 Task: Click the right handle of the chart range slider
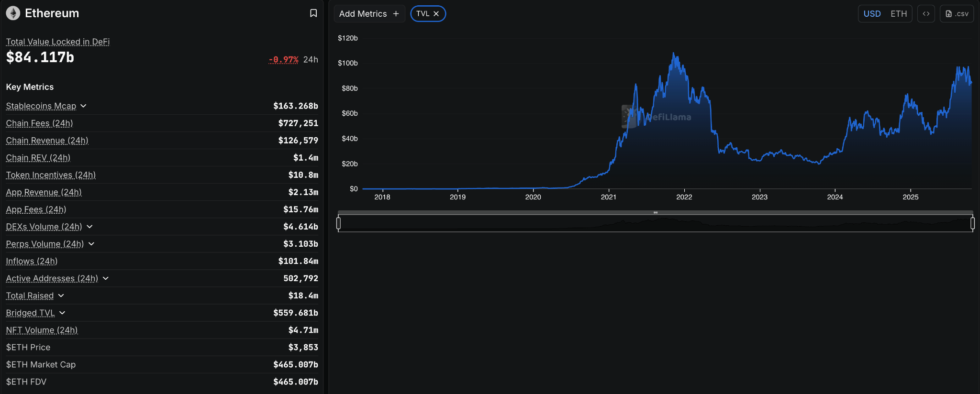coord(972,223)
